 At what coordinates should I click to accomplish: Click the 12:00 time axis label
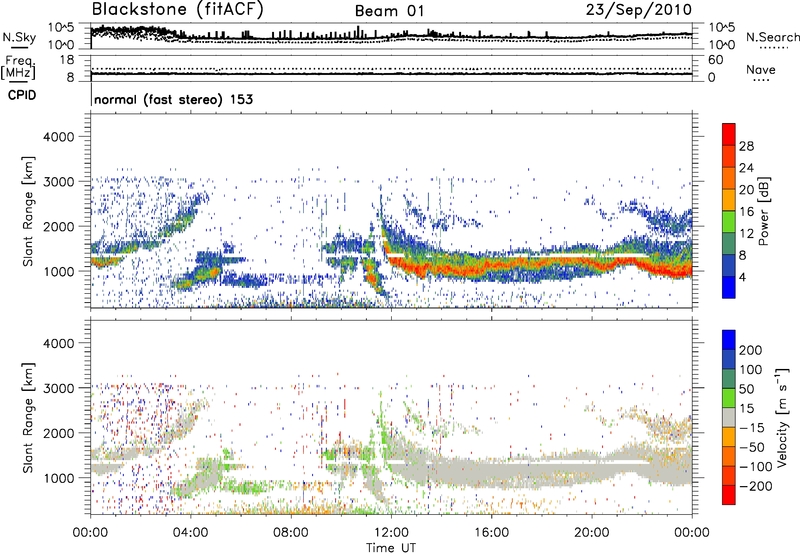[391, 533]
